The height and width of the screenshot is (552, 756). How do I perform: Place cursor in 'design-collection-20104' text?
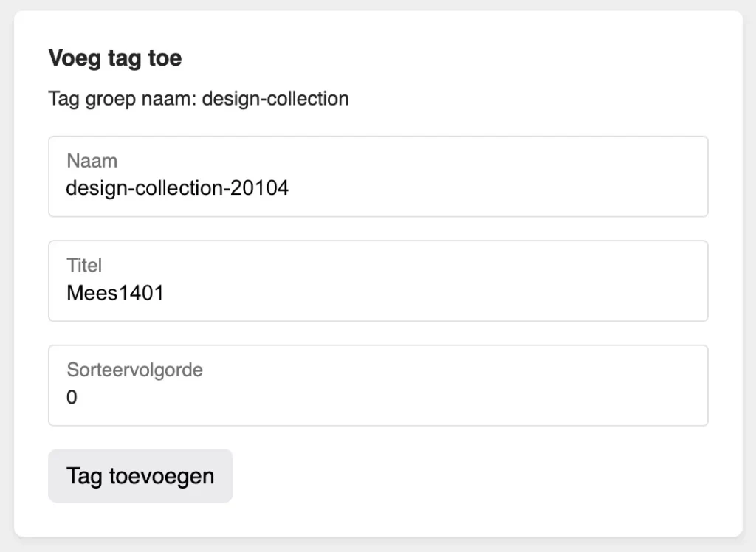[177, 188]
